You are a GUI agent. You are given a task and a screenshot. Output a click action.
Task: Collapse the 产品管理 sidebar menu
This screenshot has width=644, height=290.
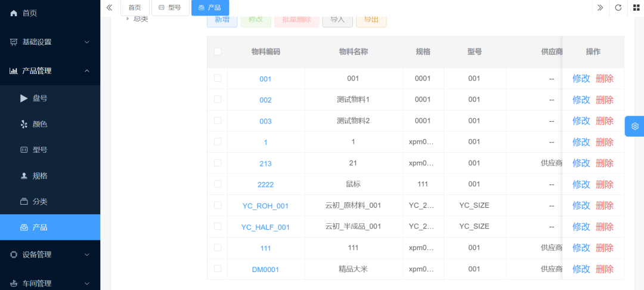click(50, 71)
